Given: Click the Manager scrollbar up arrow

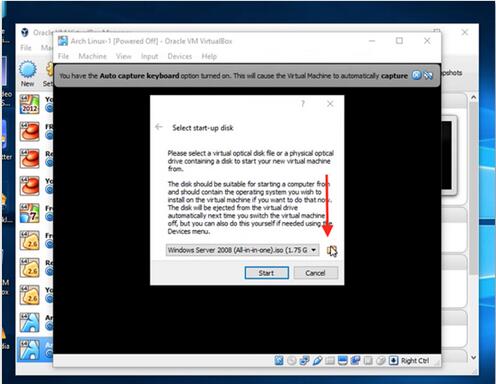Looking at the screenshot, I should 473,98.
